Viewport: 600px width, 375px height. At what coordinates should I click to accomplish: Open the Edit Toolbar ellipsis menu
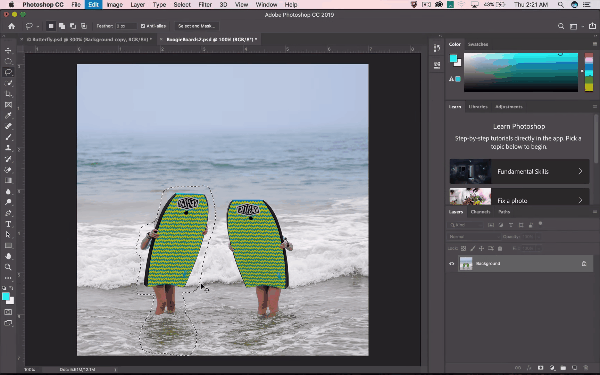(x=8, y=278)
